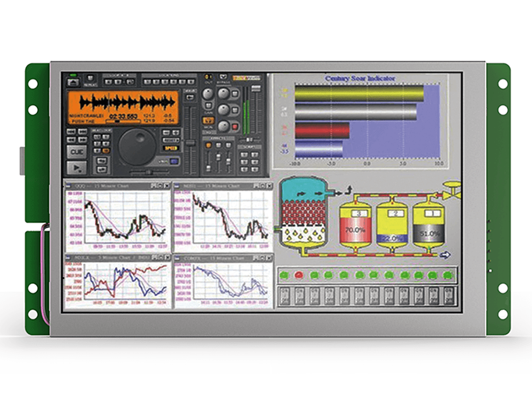Click the blue outflow arrow on pipeline
Viewport: 532px width, 418px height.
pyautogui.click(x=445, y=255)
